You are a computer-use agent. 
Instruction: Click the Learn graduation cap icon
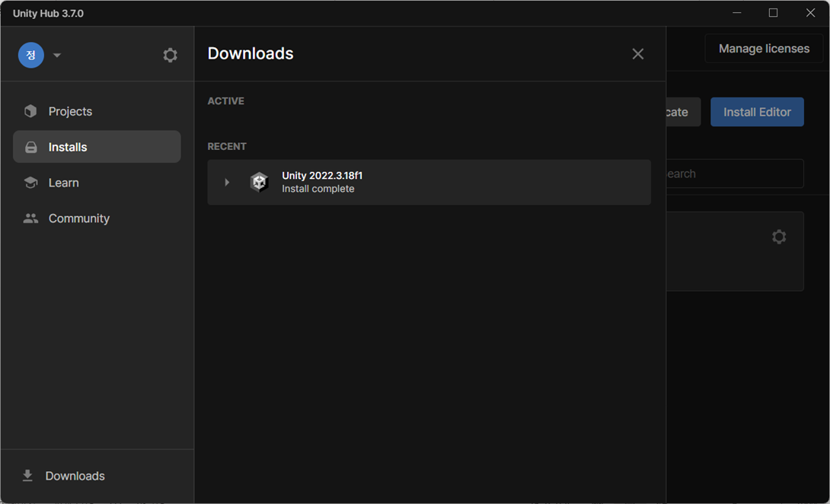click(x=30, y=183)
